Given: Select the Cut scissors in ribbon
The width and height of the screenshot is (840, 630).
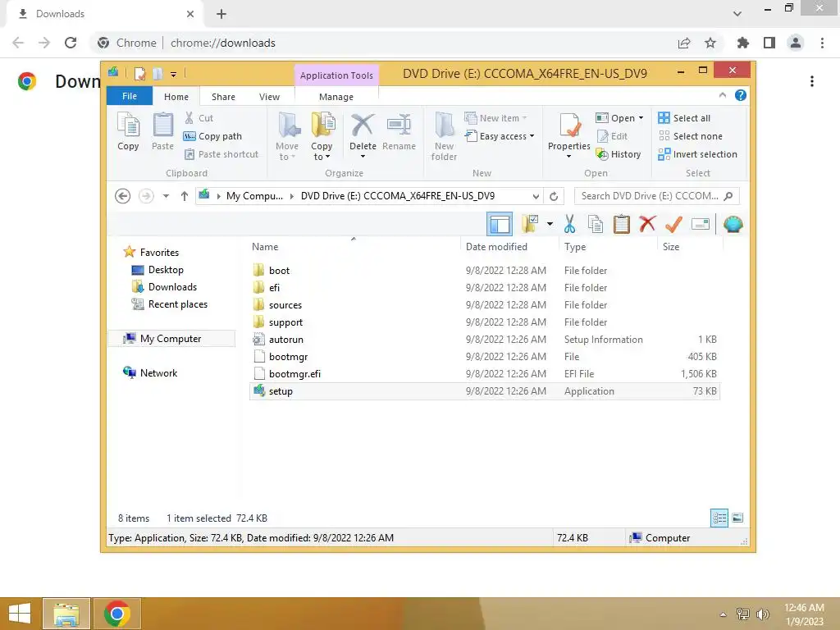Looking at the screenshot, I should click(x=189, y=118).
